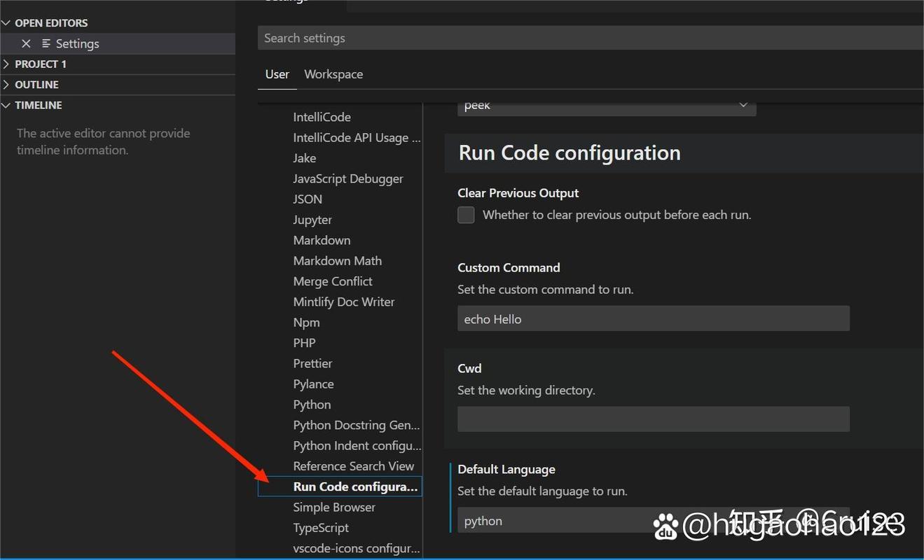Select Reference Search View settings
924x560 pixels.
pyautogui.click(x=354, y=466)
